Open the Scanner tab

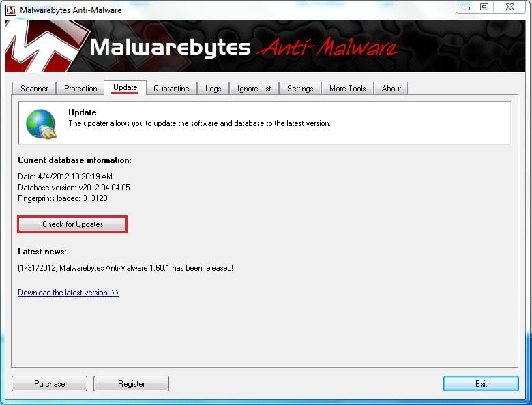point(34,89)
